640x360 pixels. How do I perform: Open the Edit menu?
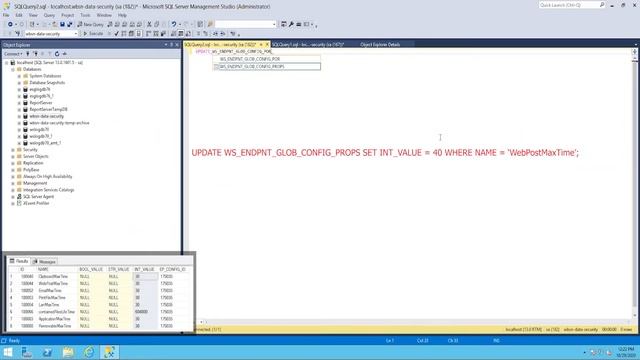tap(19, 15)
